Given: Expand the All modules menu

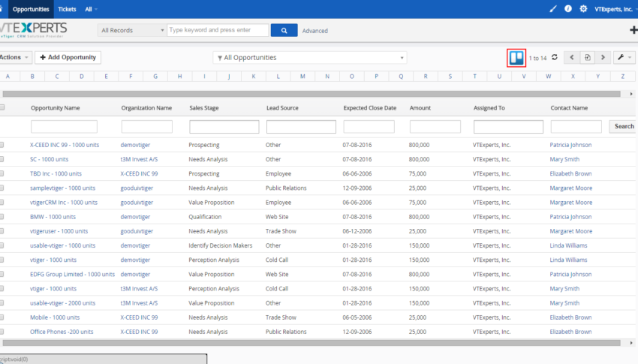Looking at the screenshot, I should [91, 9].
